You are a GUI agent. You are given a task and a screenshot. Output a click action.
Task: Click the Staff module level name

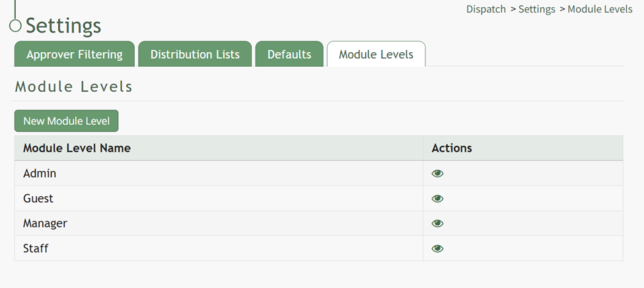(36, 249)
